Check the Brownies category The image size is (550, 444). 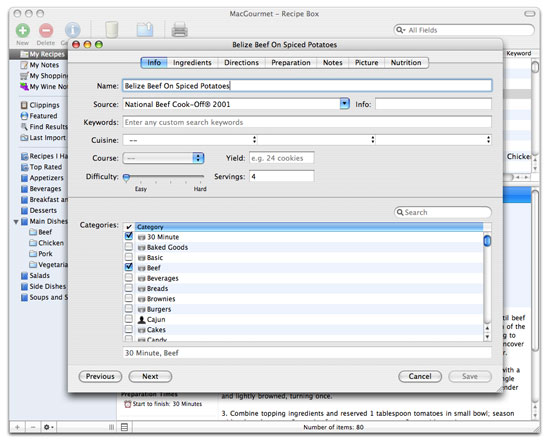(129, 298)
